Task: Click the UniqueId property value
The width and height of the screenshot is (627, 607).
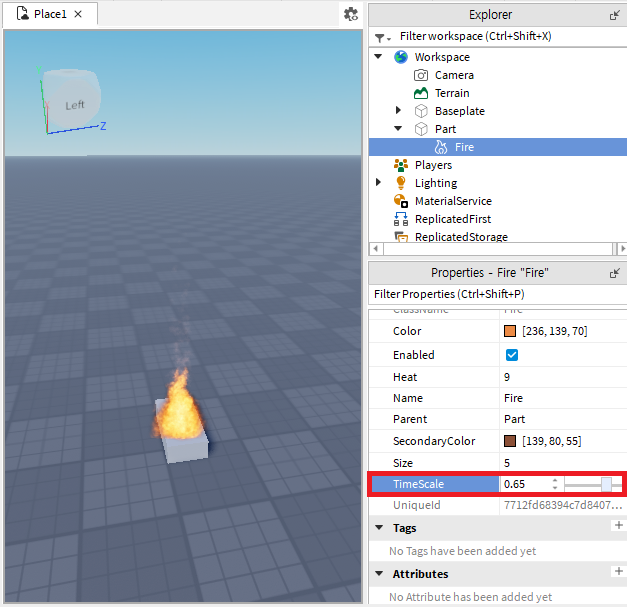Action: 563,505
